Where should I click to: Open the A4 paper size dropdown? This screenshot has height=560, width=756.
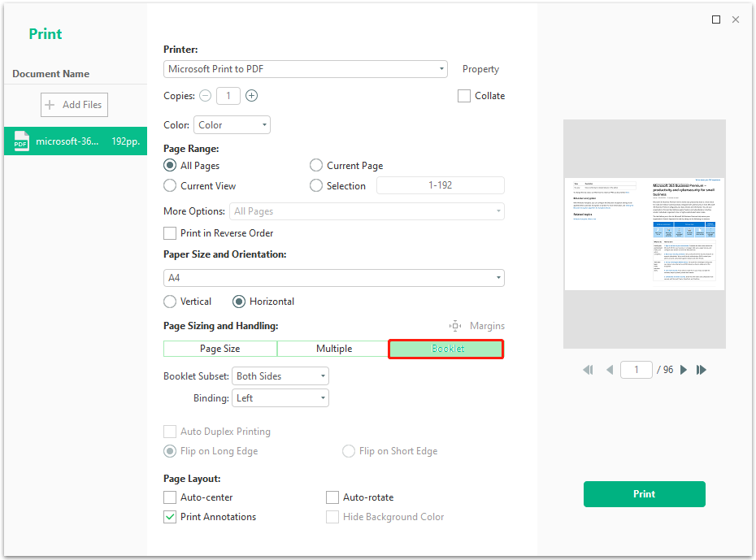tap(333, 278)
